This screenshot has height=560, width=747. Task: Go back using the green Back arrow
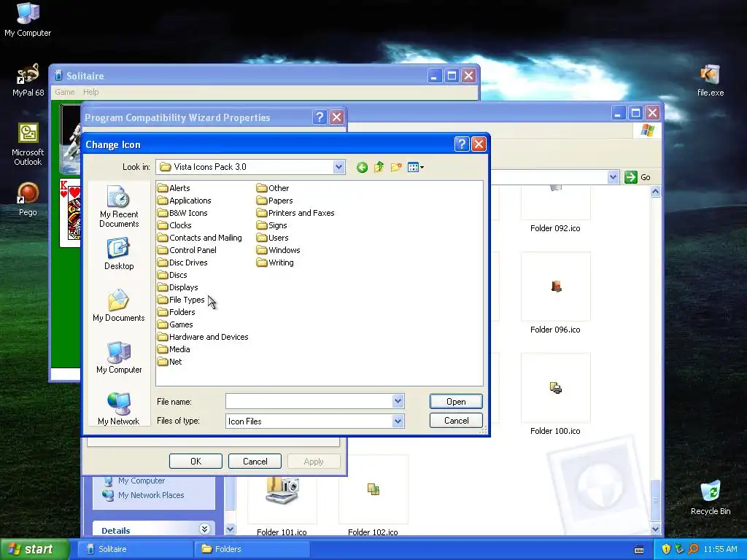[362, 167]
